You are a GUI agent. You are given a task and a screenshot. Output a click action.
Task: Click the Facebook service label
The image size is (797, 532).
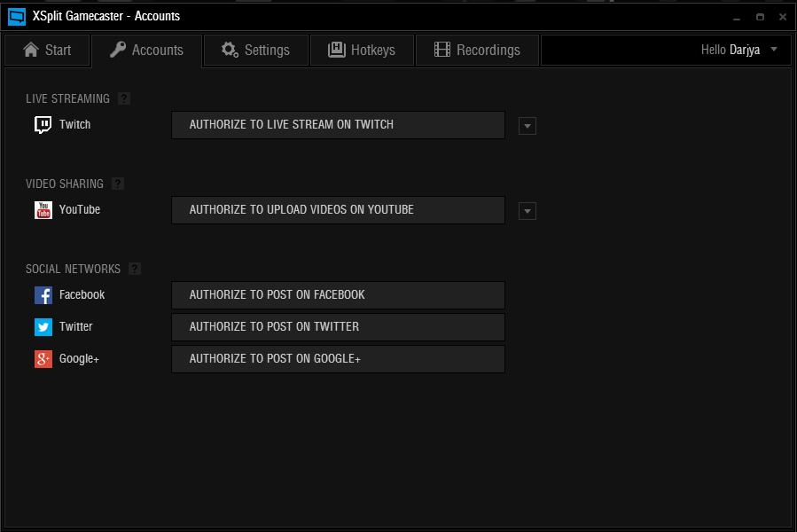tap(82, 294)
